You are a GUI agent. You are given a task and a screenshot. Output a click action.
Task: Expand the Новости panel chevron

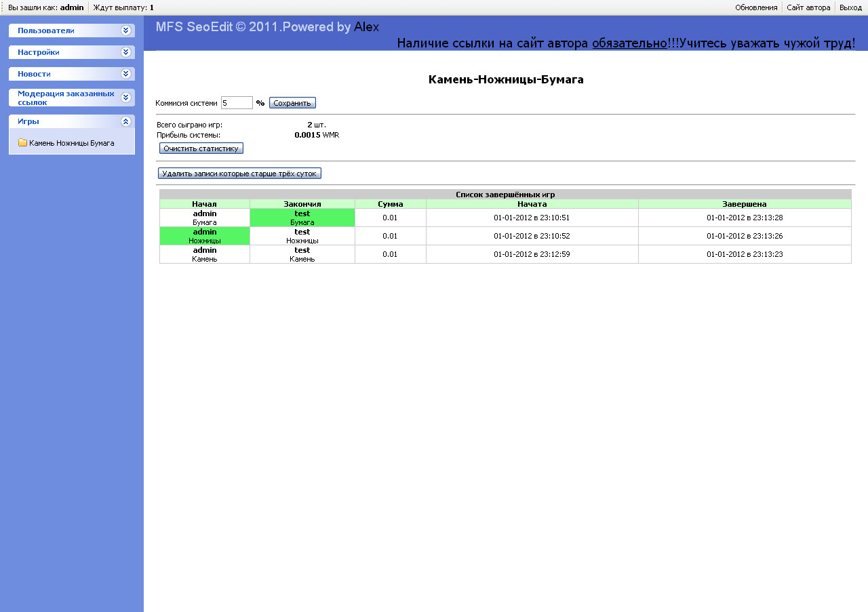(125, 74)
